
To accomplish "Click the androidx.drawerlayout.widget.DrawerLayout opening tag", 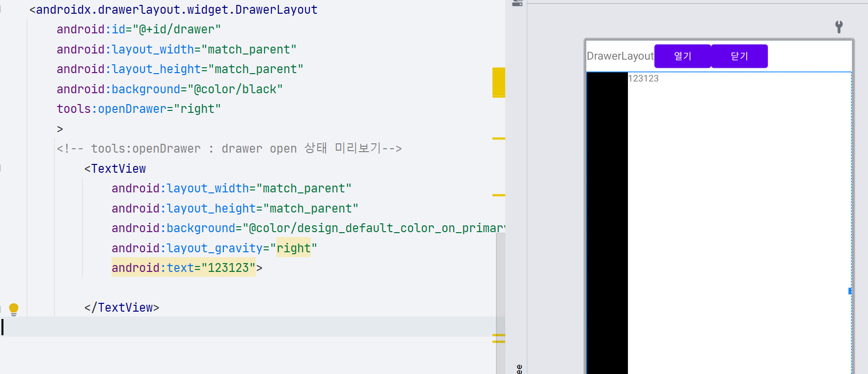I will pos(173,10).
